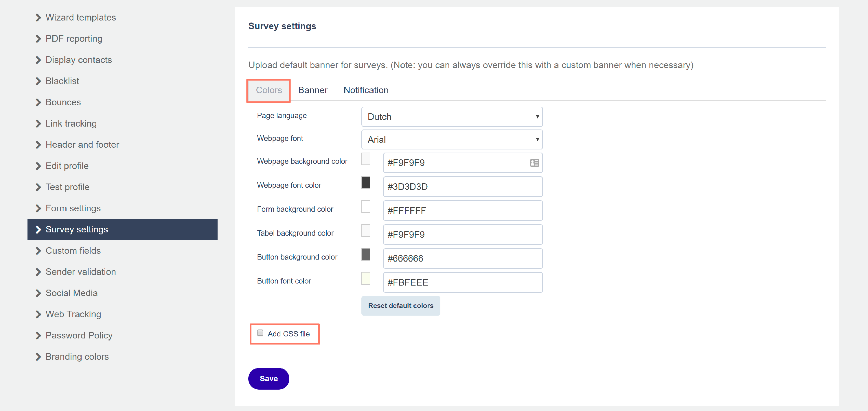Click the Button font color hex field
Viewport: 868px width, 411px height.
point(462,282)
